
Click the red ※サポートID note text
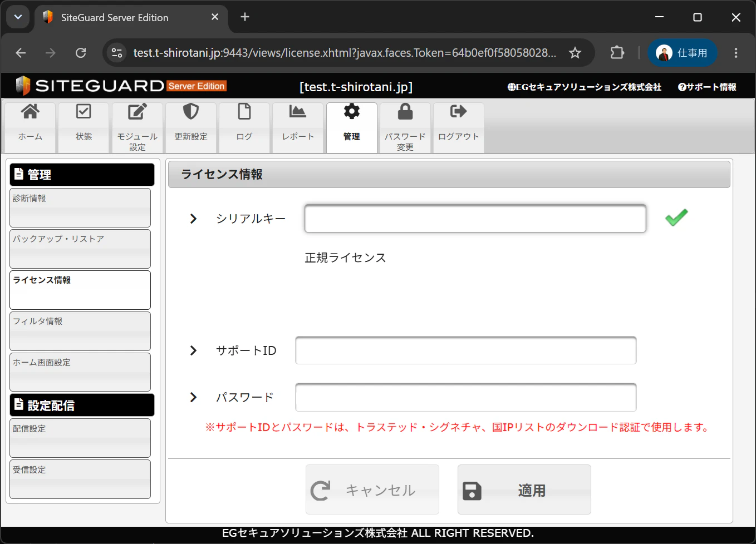459,427
